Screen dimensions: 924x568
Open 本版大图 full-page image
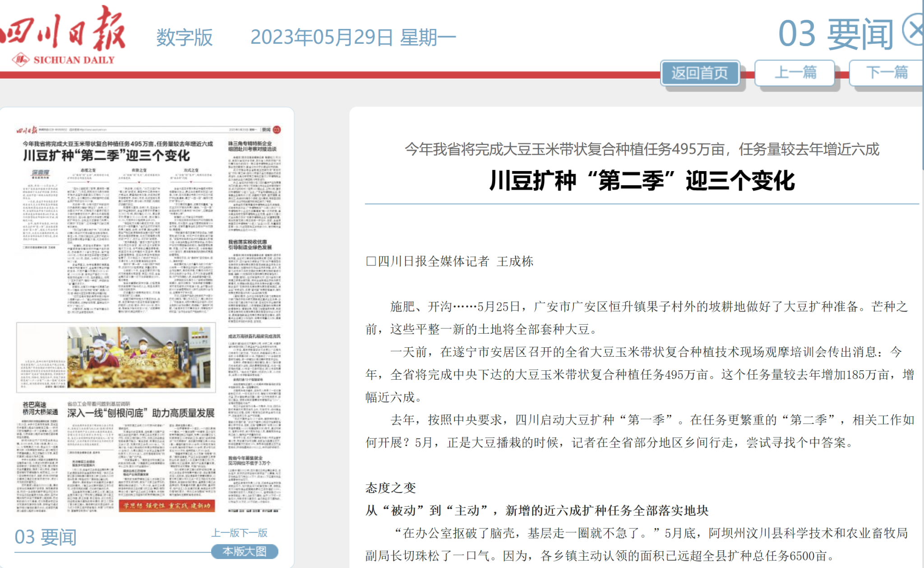245,551
